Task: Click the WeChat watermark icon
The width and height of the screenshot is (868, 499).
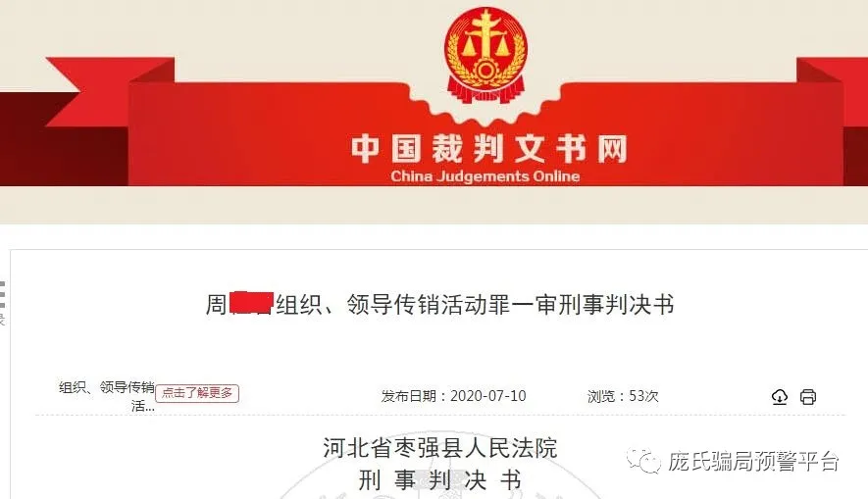Action: point(643,460)
